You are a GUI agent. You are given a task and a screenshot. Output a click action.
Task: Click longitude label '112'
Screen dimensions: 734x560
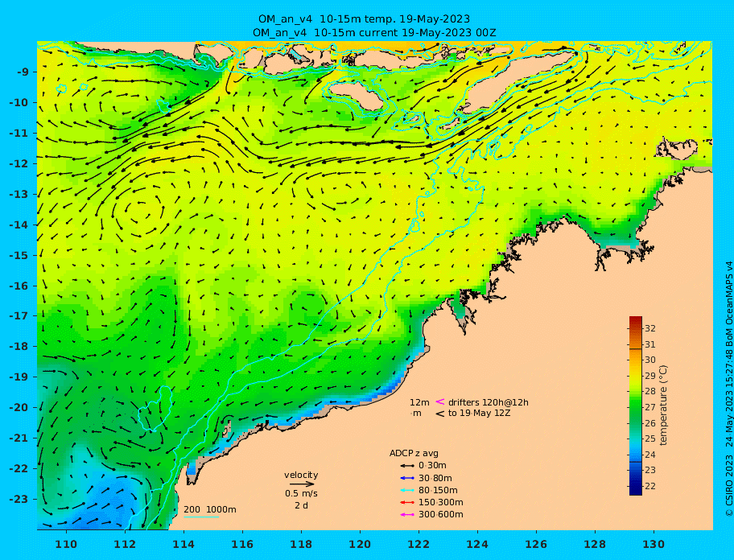(125, 545)
